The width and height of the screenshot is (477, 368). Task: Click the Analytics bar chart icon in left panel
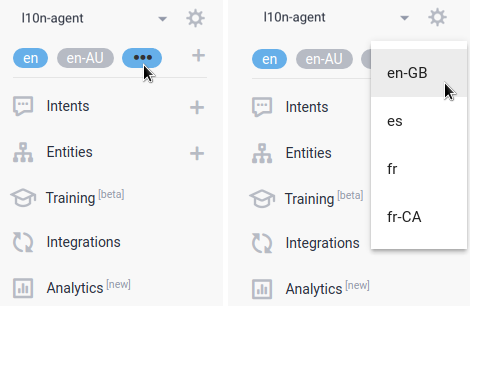[23, 288]
